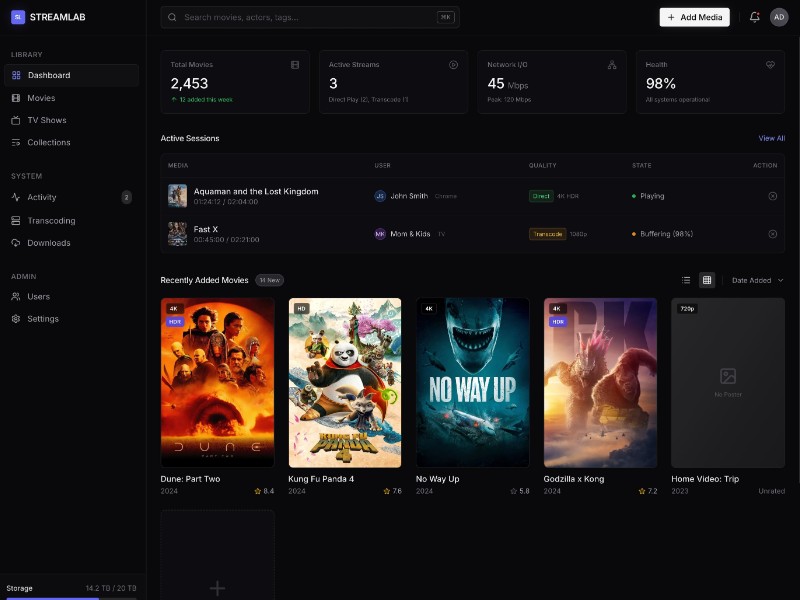
Task: Click the Add Media button
Action: [x=694, y=17]
